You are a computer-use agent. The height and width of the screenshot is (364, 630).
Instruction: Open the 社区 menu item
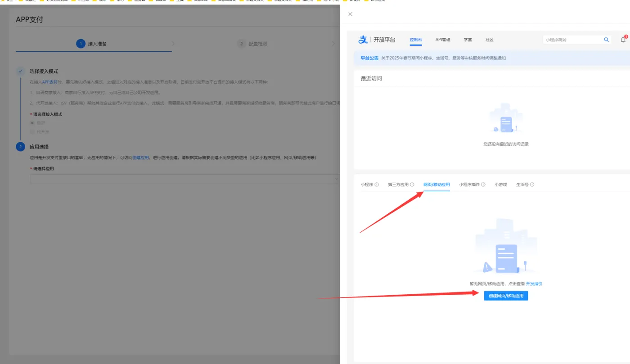click(x=490, y=40)
